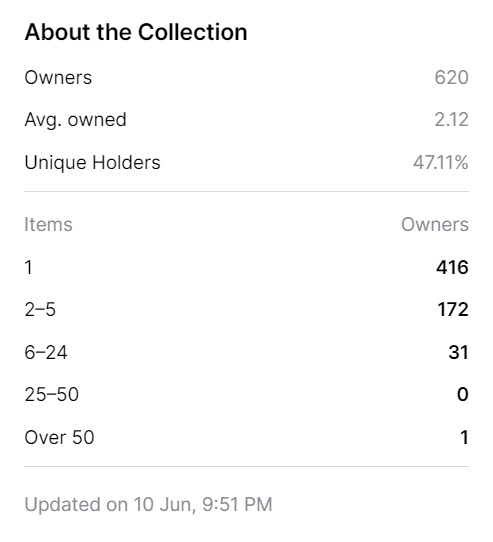Click the Owners column header

435,224
